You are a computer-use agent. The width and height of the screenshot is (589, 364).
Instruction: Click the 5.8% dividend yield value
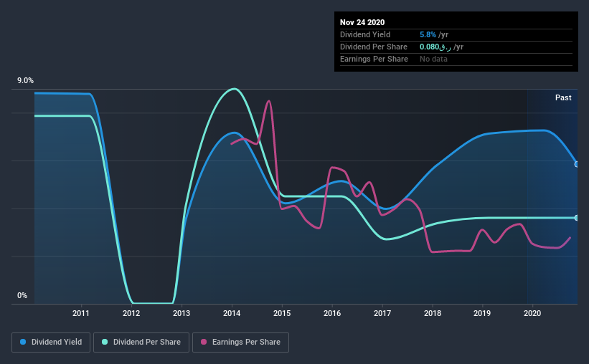point(428,34)
